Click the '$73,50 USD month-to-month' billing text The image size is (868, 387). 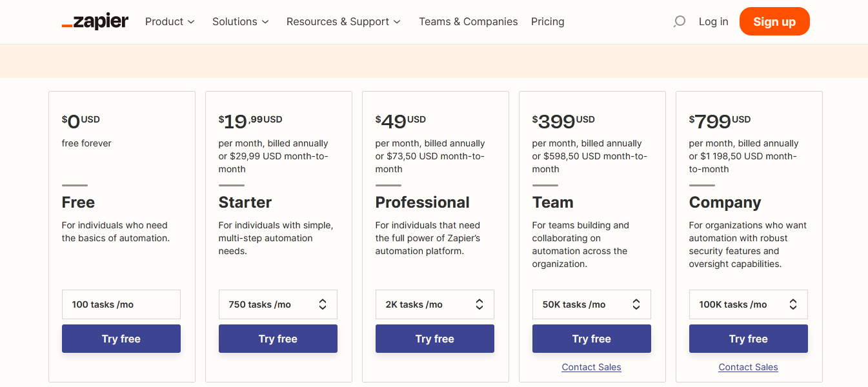(430, 163)
